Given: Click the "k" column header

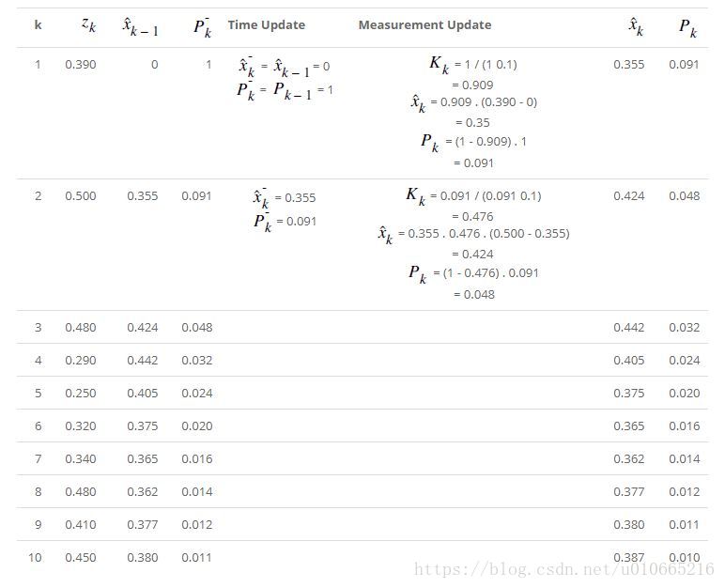Looking at the screenshot, I should [x=38, y=24].
